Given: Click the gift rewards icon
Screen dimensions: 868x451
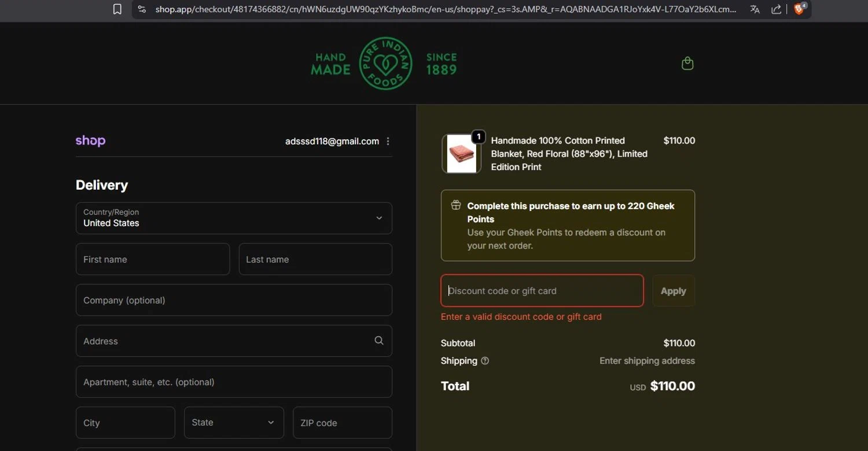Looking at the screenshot, I should coord(456,205).
